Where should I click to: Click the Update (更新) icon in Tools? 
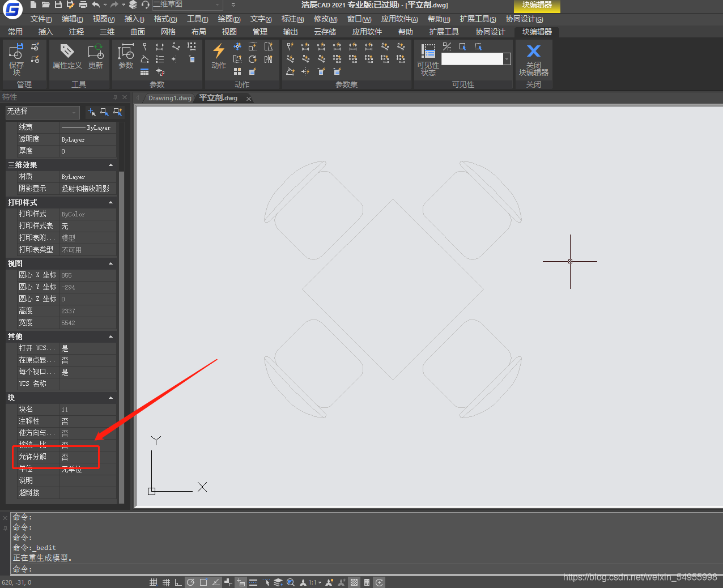pos(96,57)
